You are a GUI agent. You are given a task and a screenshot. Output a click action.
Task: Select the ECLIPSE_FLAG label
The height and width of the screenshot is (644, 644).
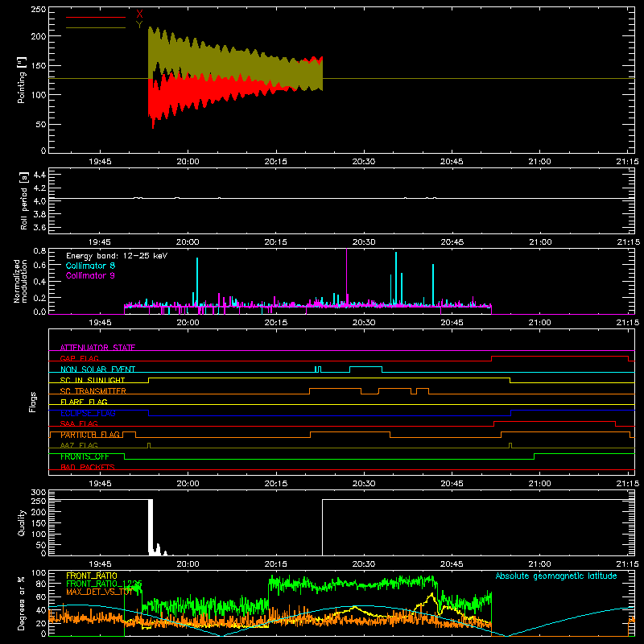pyautogui.click(x=88, y=413)
